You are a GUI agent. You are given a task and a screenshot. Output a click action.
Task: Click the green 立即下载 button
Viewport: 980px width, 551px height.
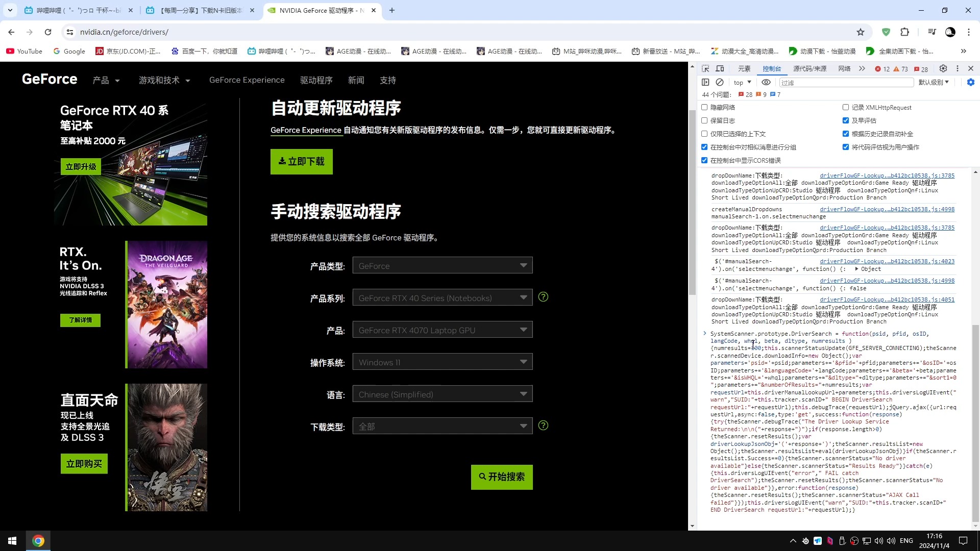pos(301,161)
